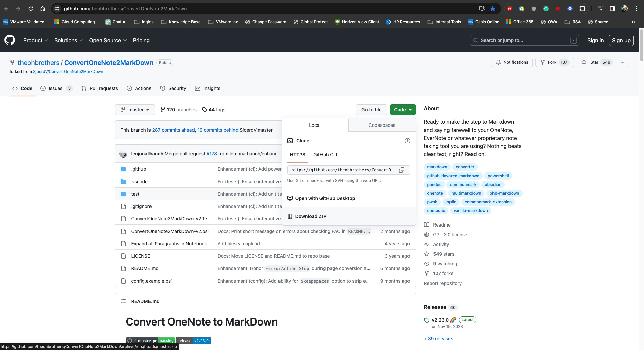Screen dimensions: 644x350
Task: Open the Security tab
Action: (x=173, y=88)
